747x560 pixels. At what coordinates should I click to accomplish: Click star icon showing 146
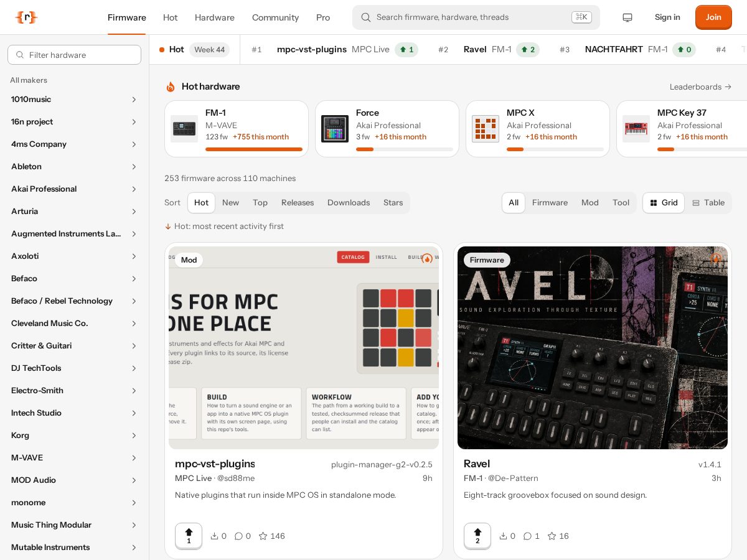(x=263, y=536)
